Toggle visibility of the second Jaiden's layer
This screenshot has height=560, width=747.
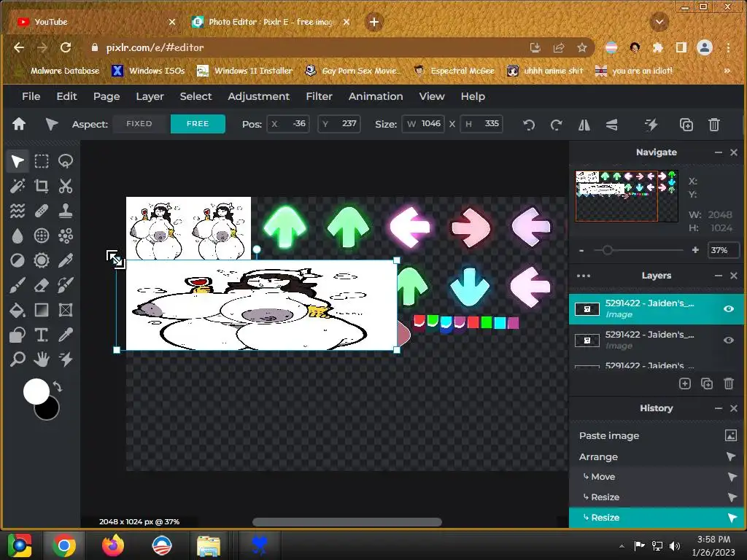729,341
